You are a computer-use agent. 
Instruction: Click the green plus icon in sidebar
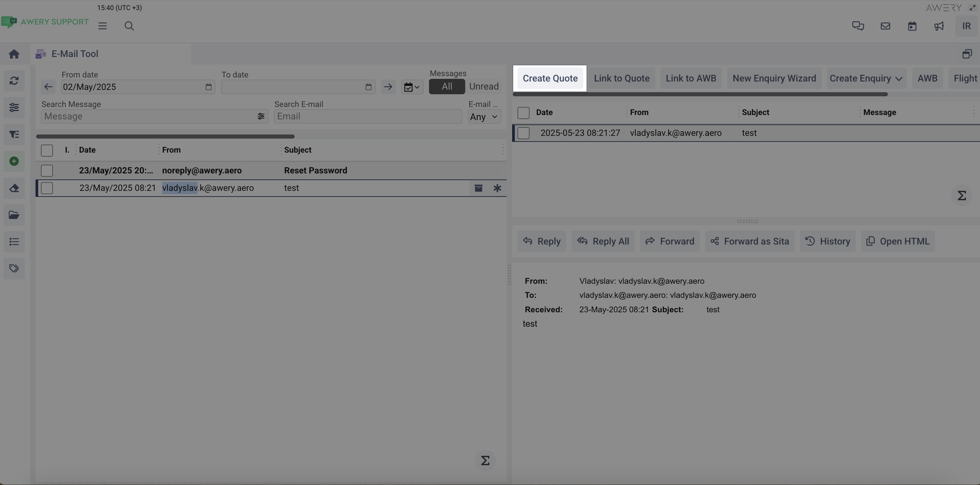tap(14, 161)
